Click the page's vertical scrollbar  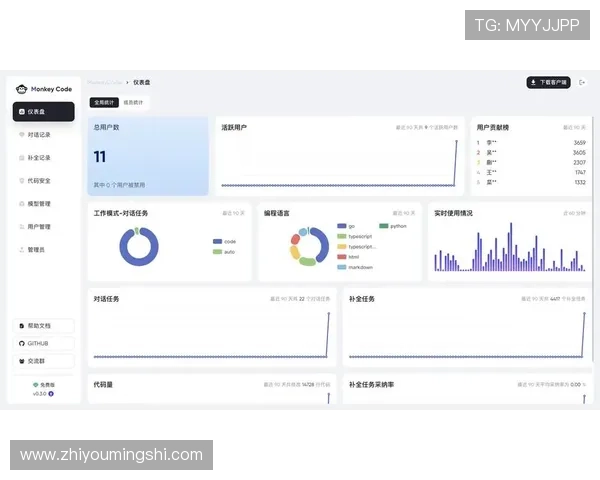point(593,239)
